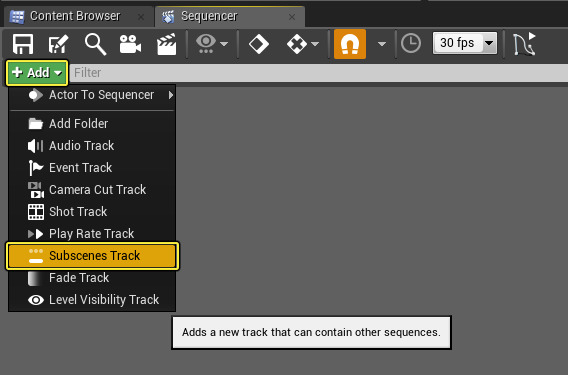Click the track Filter input field
The image size is (568, 375).
(x=319, y=73)
